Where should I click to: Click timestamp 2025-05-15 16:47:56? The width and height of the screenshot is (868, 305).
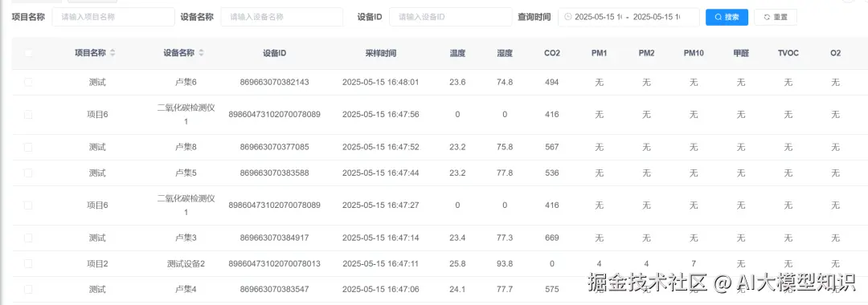[381, 115]
